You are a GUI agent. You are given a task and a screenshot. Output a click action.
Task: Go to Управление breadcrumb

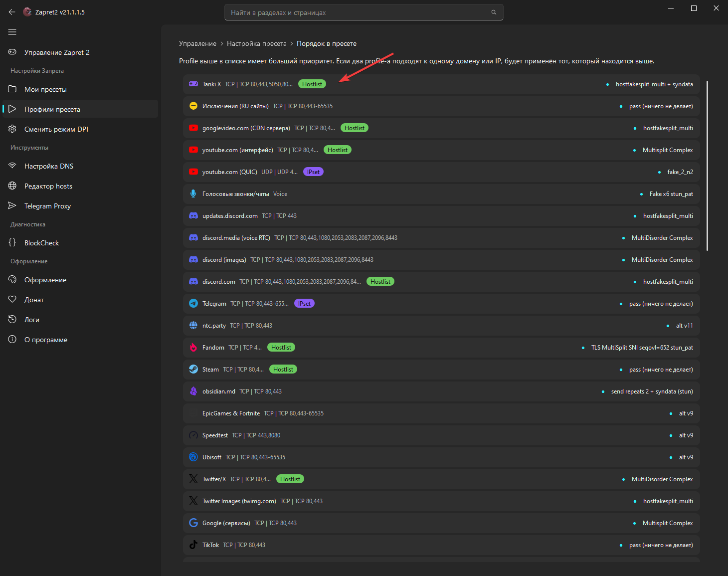[x=197, y=44]
